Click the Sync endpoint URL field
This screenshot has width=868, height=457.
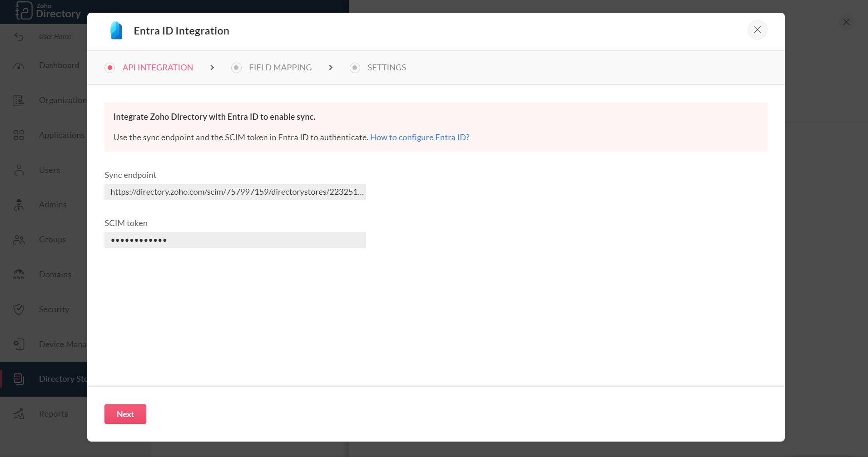click(x=235, y=192)
